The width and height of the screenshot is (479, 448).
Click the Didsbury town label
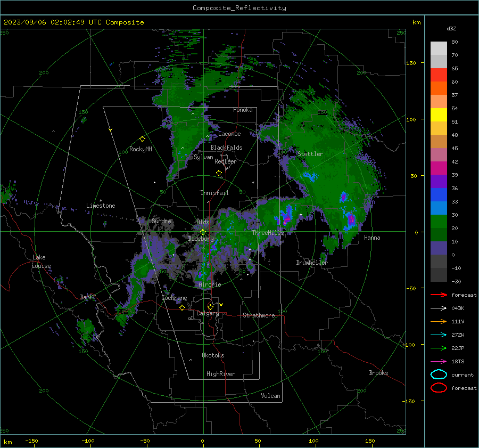tap(201, 239)
